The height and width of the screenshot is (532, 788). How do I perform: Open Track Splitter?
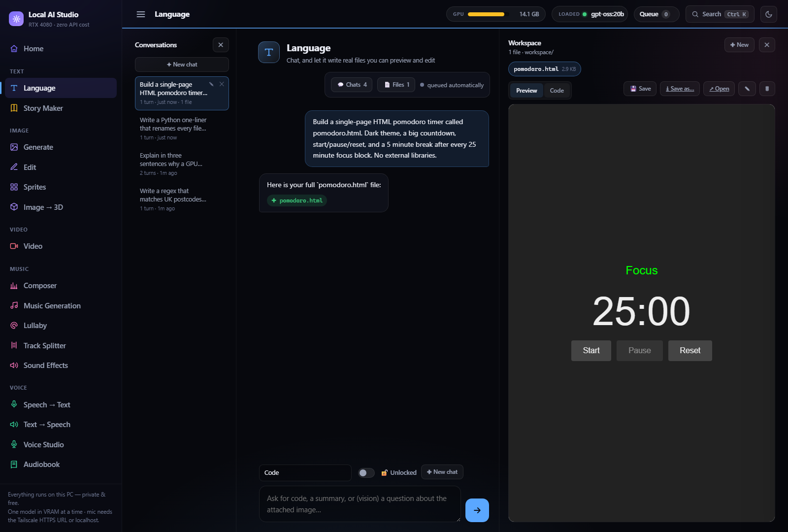[x=61, y=346]
